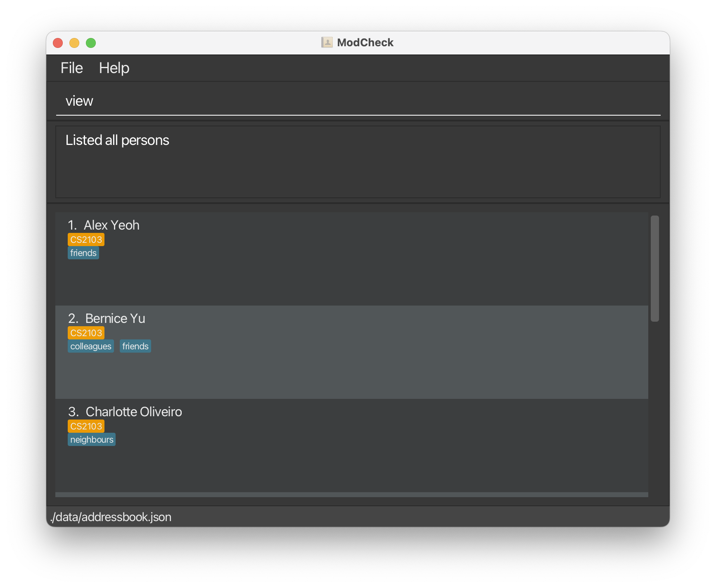
Task: Click the friends tag under Bernice Yu
Action: point(135,346)
